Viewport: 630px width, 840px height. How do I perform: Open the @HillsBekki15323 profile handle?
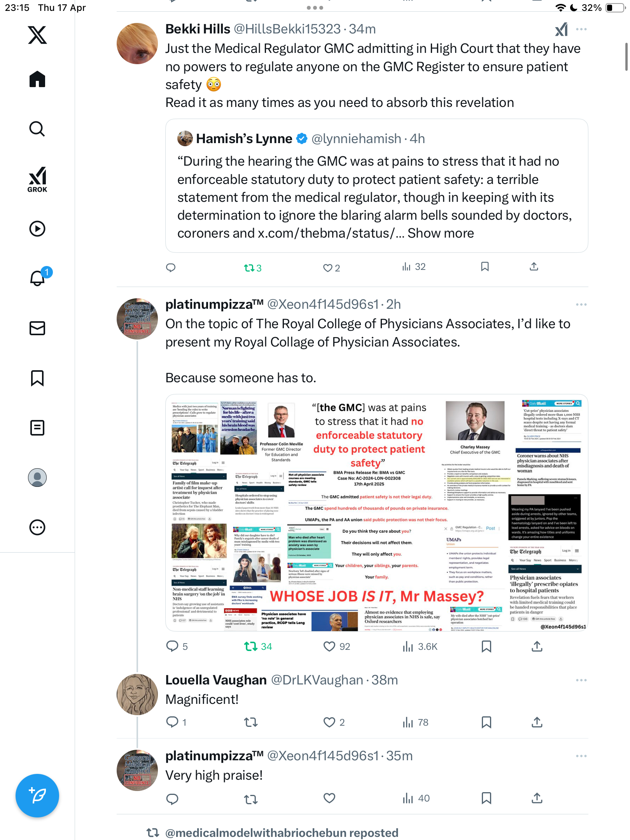pyautogui.click(x=287, y=29)
